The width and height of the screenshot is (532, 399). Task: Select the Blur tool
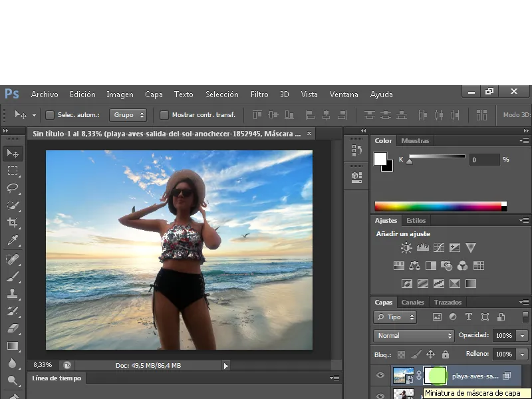(13, 363)
